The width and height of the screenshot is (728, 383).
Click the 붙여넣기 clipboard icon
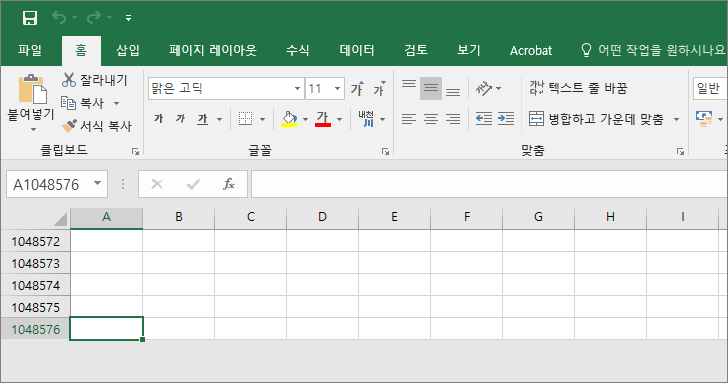click(x=32, y=89)
